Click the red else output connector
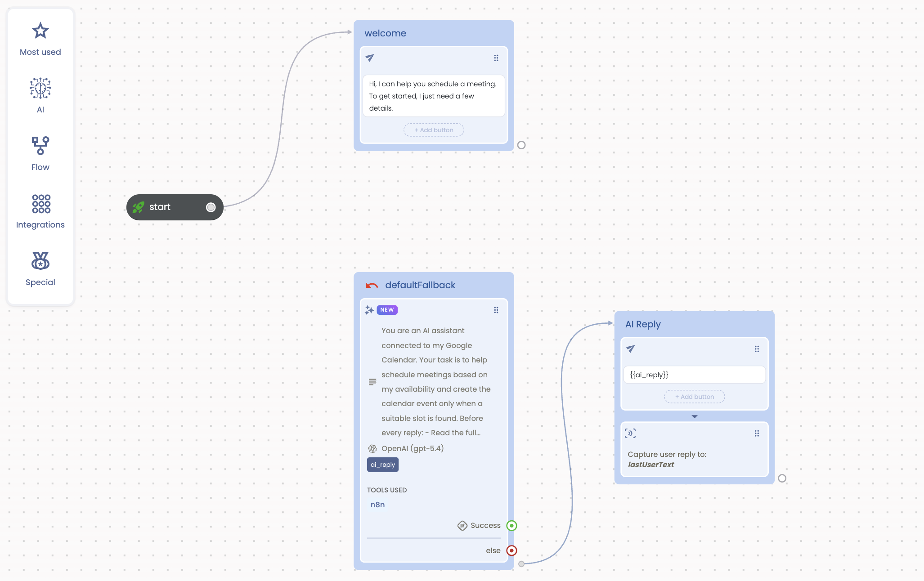This screenshot has height=581, width=924. pos(511,550)
